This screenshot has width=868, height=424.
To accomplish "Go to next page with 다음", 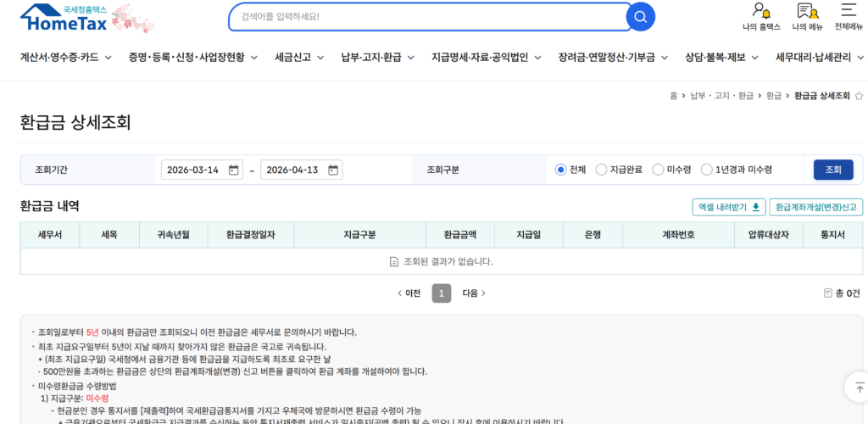I will click(x=474, y=293).
